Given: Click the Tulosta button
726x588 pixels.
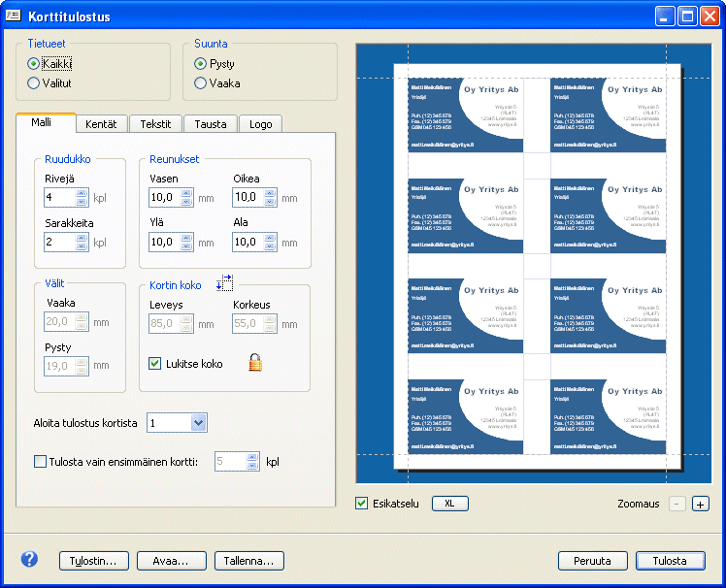Looking at the screenshot, I should (x=670, y=561).
